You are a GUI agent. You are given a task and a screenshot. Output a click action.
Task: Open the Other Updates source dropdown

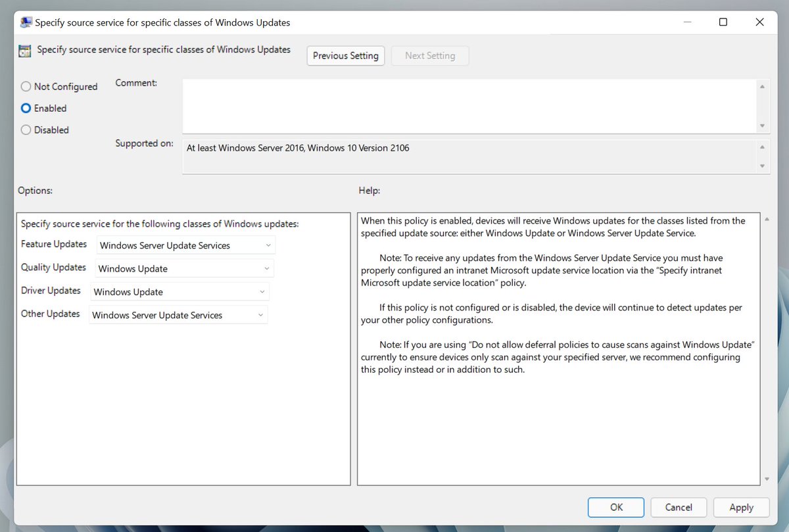[x=179, y=315]
